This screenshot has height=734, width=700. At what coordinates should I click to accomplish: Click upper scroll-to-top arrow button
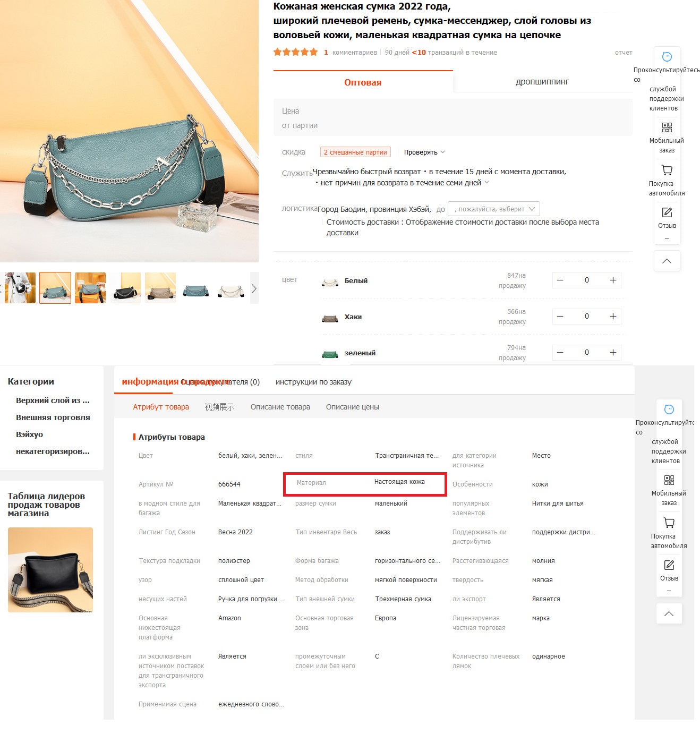[x=667, y=261]
